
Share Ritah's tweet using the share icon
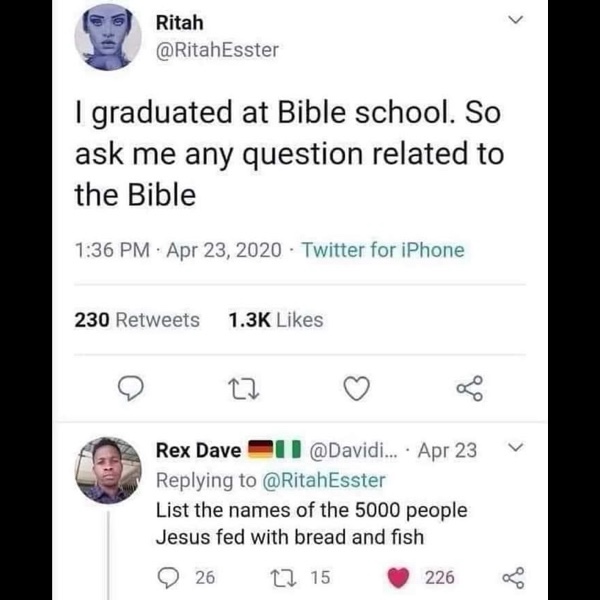point(470,389)
